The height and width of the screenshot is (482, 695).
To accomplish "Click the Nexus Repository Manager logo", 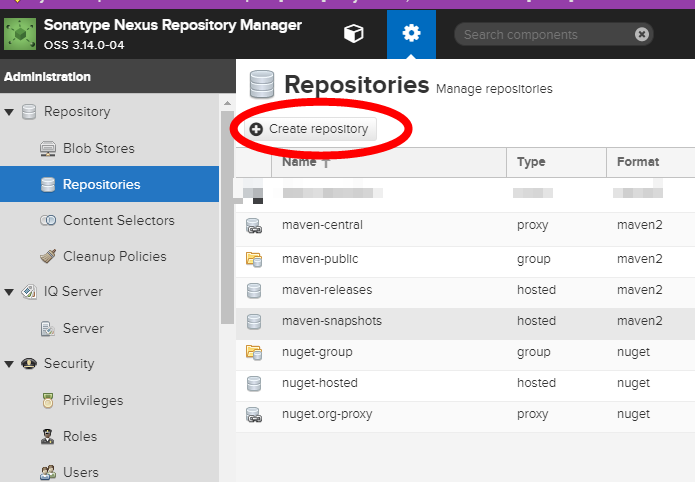I will (x=20, y=34).
